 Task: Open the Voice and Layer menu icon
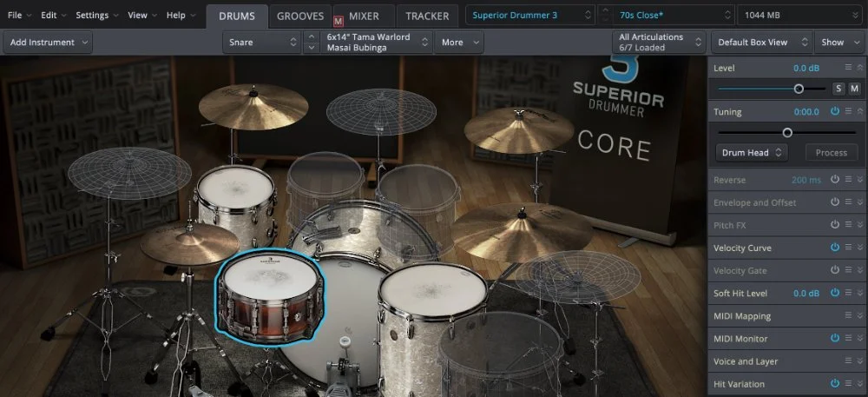tap(848, 361)
